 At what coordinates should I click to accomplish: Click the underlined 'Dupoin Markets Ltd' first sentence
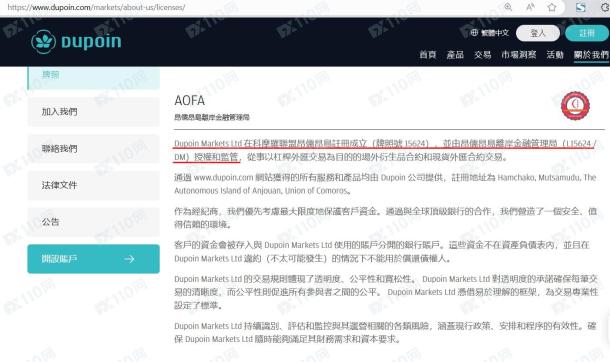tap(385, 150)
